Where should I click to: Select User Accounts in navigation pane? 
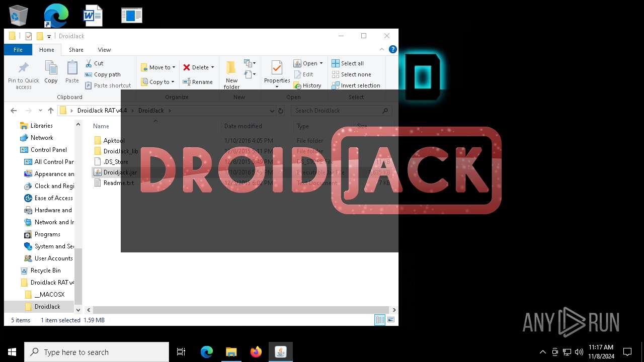coord(53,258)
